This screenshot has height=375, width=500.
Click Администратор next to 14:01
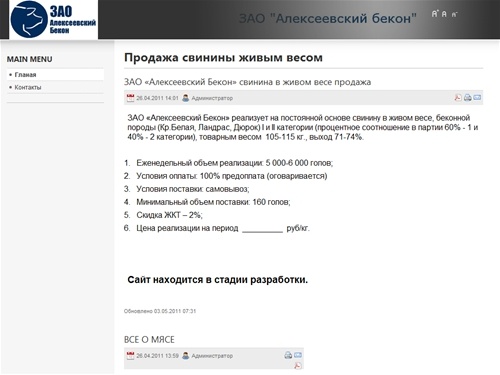click(212, 98)
